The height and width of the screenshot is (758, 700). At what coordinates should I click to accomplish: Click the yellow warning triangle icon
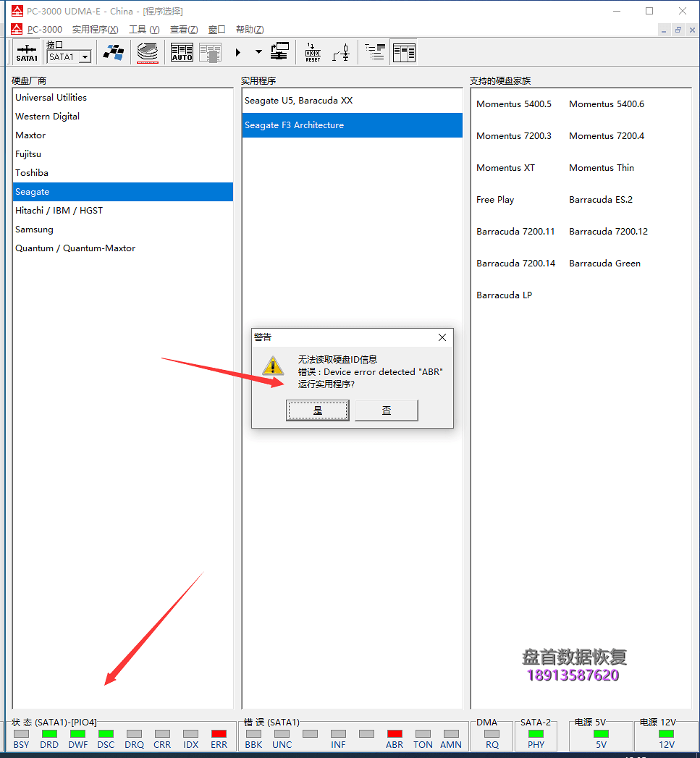click(x=273, y=366)
